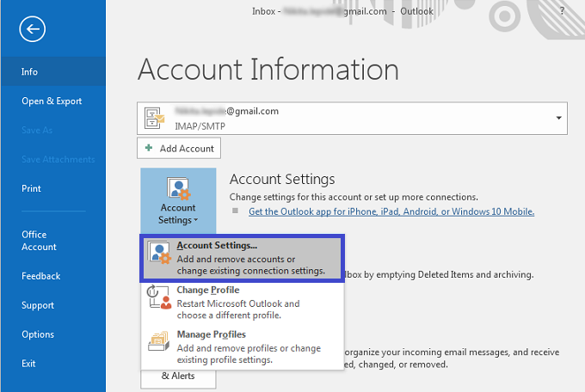Click the text 'Change settings for this account'
The image size is (585, 392).
295,197
